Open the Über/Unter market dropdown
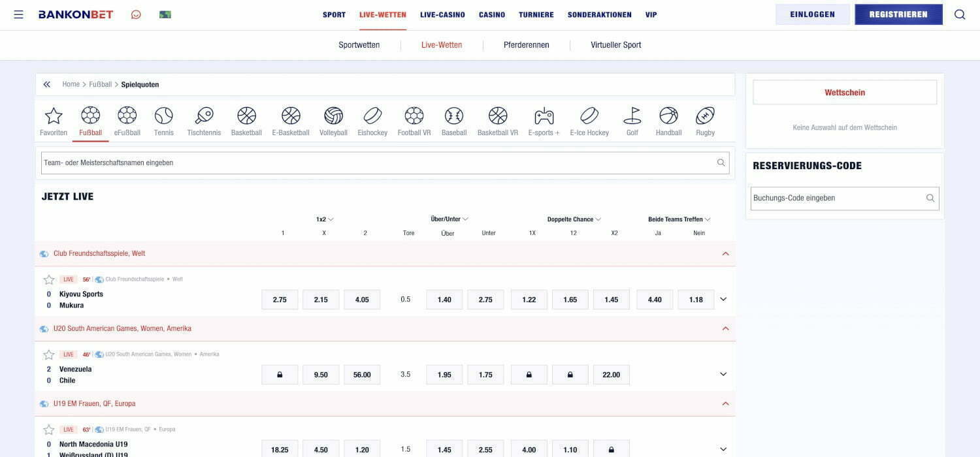 click(x=449, y=219)
